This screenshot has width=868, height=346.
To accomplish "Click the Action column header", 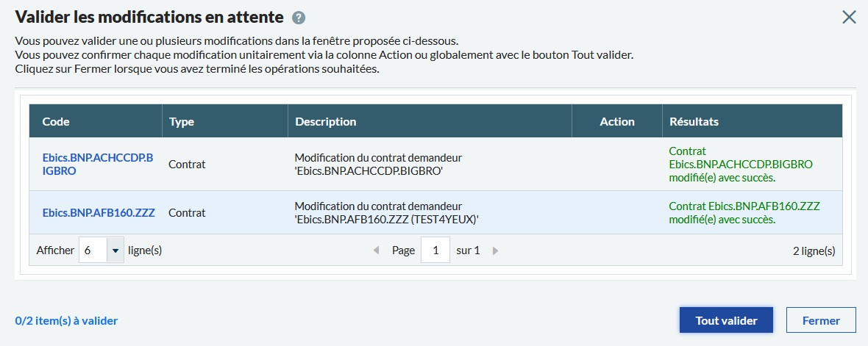I will pyautogui.click(x=616, y=121).
